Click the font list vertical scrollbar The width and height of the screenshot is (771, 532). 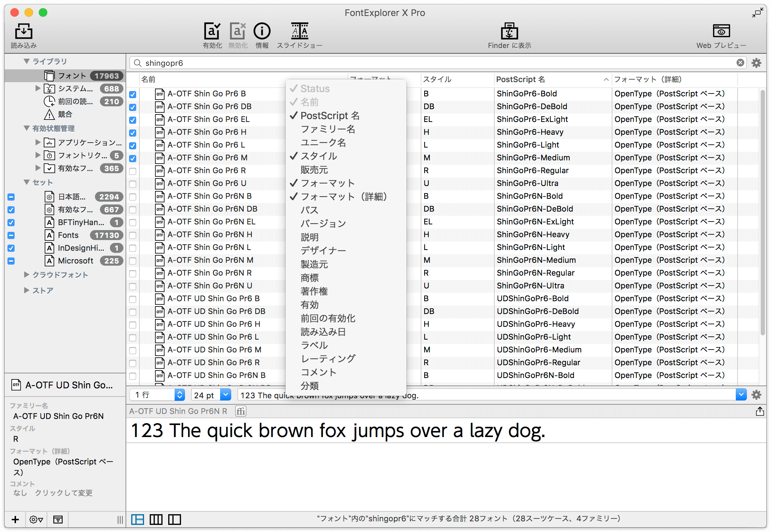pyautogui.click(x=762, y=213)
